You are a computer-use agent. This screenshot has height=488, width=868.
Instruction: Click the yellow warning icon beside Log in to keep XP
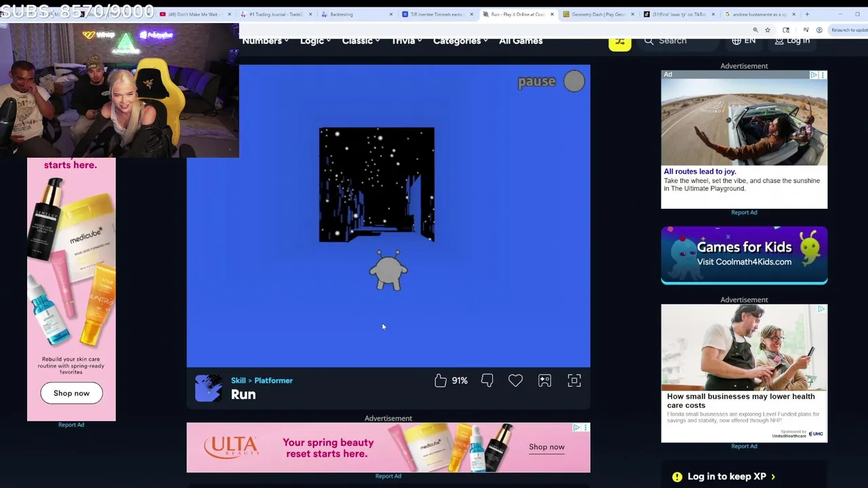click(x=677, y=476)
